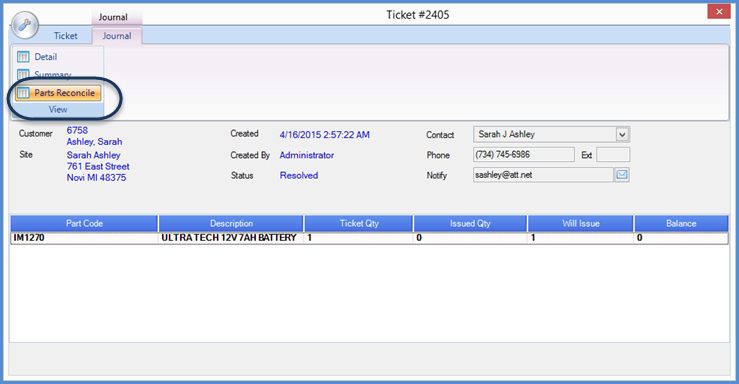The width and height of the screenshot is (739, 384).
Task: Click Balance value 0 for IM1270
Action: coord(681,238)
